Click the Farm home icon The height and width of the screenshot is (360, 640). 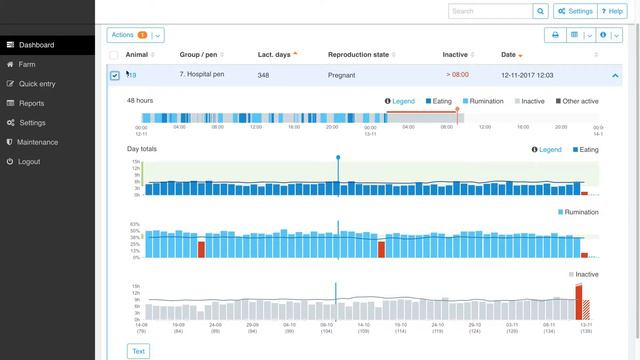coord(10,64)
